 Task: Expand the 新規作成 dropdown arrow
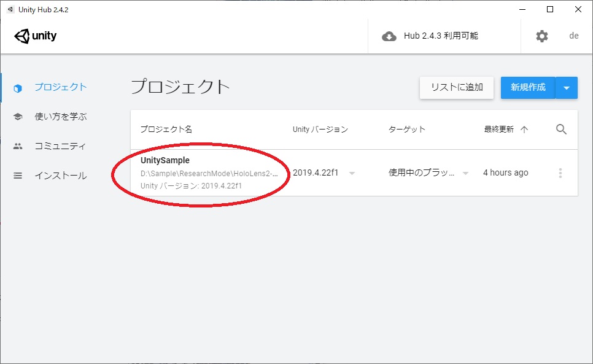pos(567,88)
